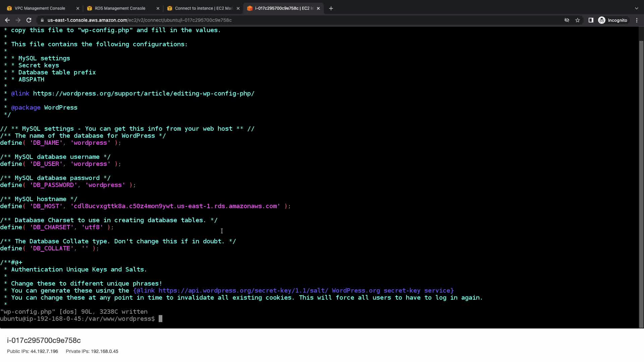Click third-party cookies blocked eye icon
644x362 pixels.
pos(567,20)
